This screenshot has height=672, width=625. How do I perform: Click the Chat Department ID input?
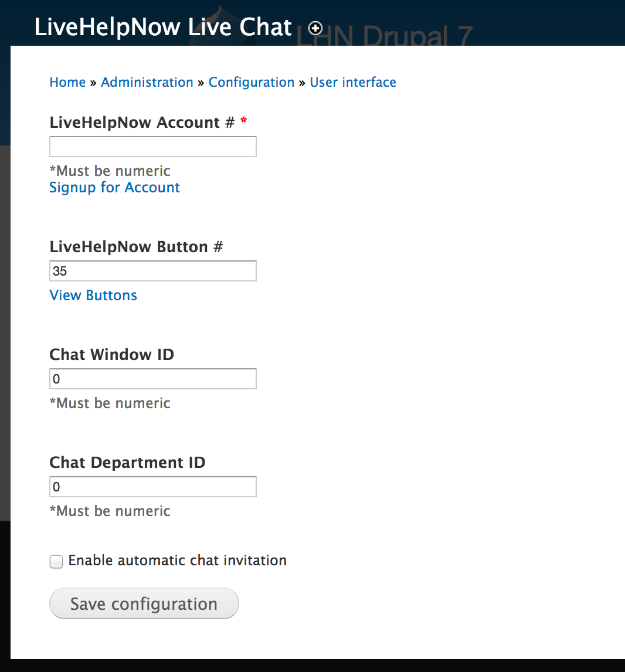coord(153,487)
